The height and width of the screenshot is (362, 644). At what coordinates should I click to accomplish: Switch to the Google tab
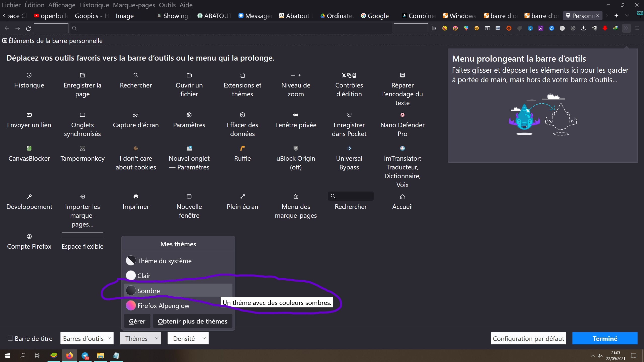coord(375,16)
